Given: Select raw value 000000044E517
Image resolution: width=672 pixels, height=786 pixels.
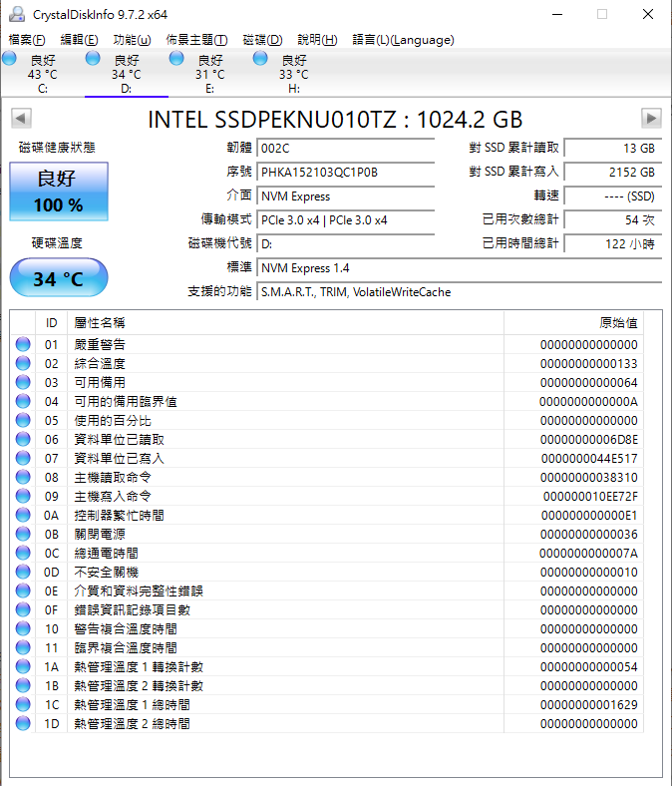Looking at the screenshot, I should coord(589,458).
